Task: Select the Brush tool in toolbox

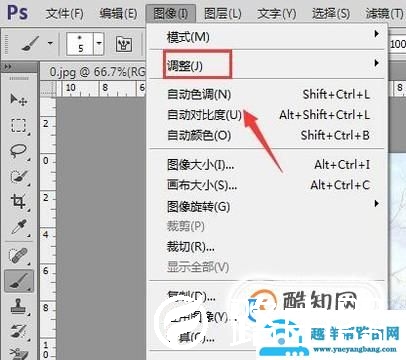Action: point(18,281)
